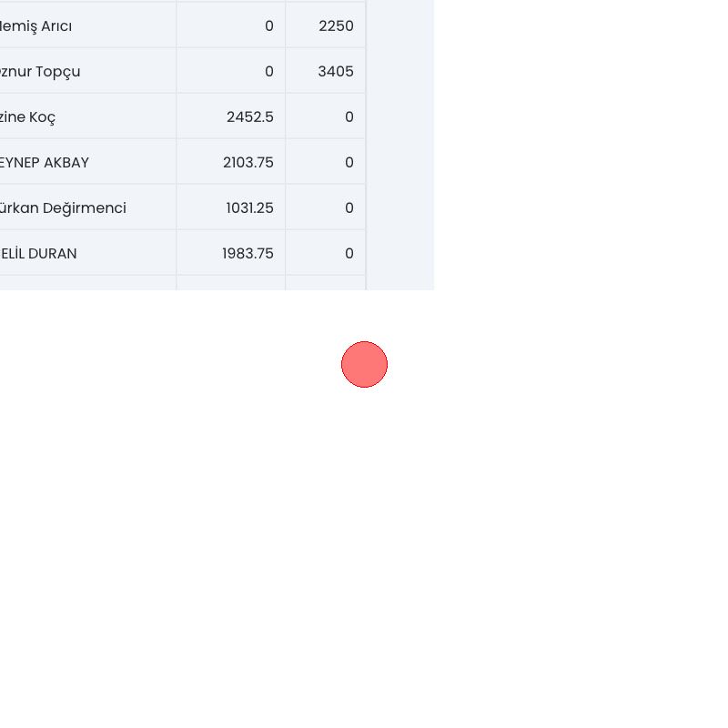
Task: Click the zero left of 3405
Action: click(x=268, y=72)
